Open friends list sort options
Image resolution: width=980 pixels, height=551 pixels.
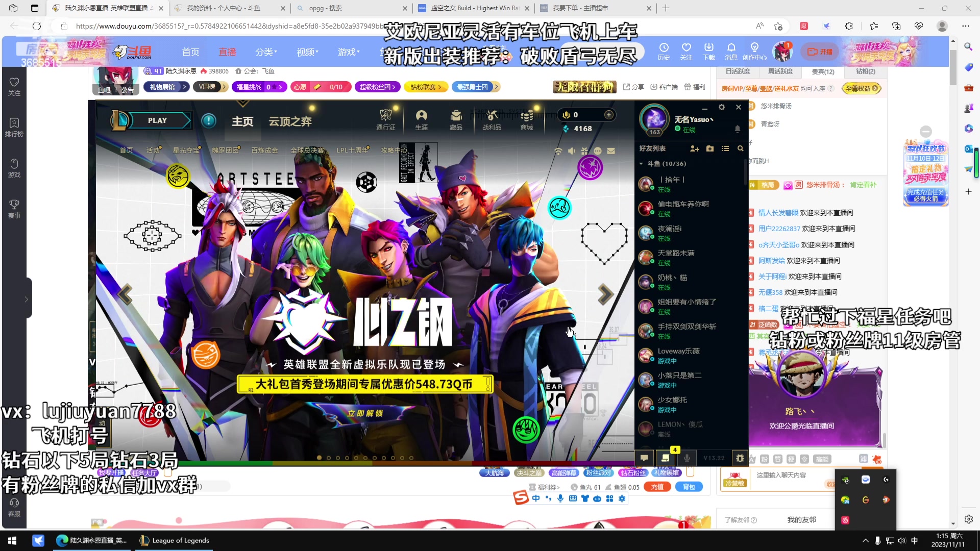pos(725,148)
